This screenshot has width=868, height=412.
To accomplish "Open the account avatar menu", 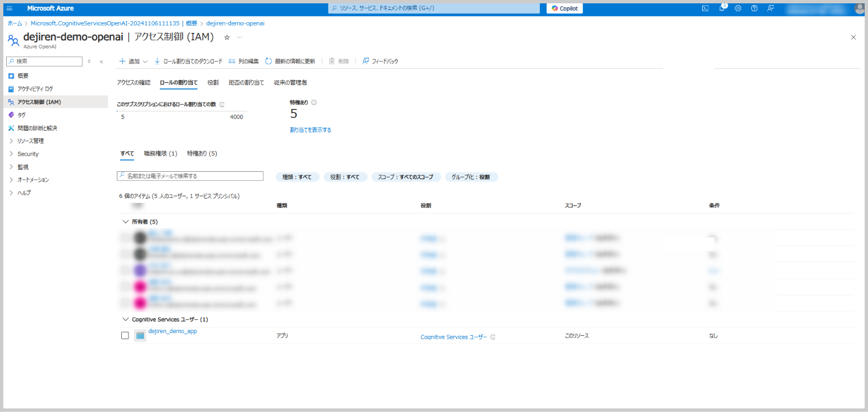I will (x=860, y=8).
